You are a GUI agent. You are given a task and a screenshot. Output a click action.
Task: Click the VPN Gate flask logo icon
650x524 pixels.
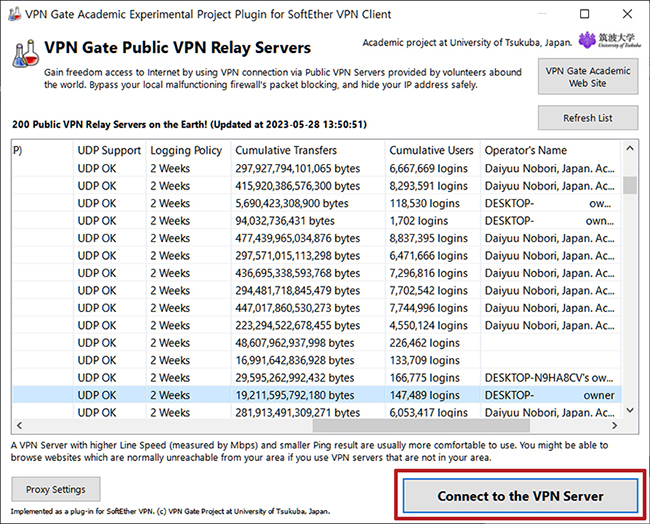(25, 54)
